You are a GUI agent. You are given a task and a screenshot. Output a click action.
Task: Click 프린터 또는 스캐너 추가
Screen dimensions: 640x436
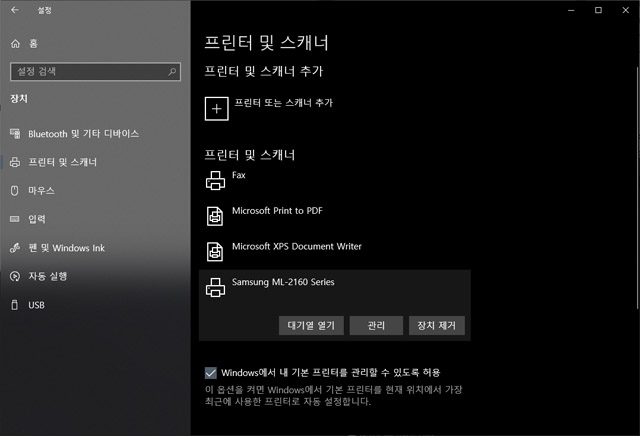click(284, 102)
